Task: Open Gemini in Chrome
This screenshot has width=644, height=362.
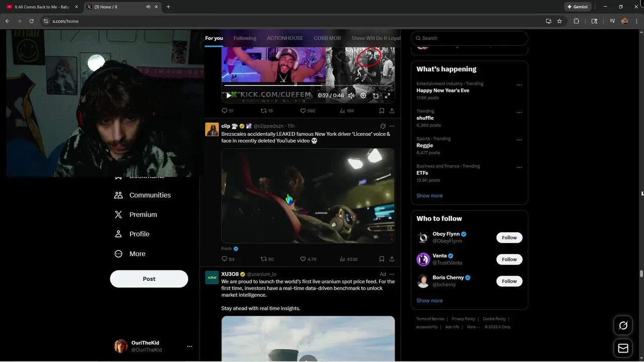Action: click(577, 7)
